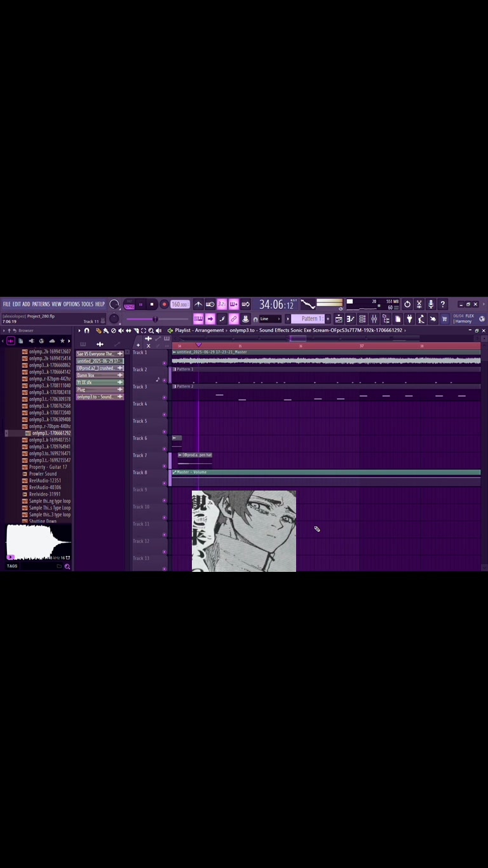Toggle the link-to-controller chain icon

(x=233, y=319)
